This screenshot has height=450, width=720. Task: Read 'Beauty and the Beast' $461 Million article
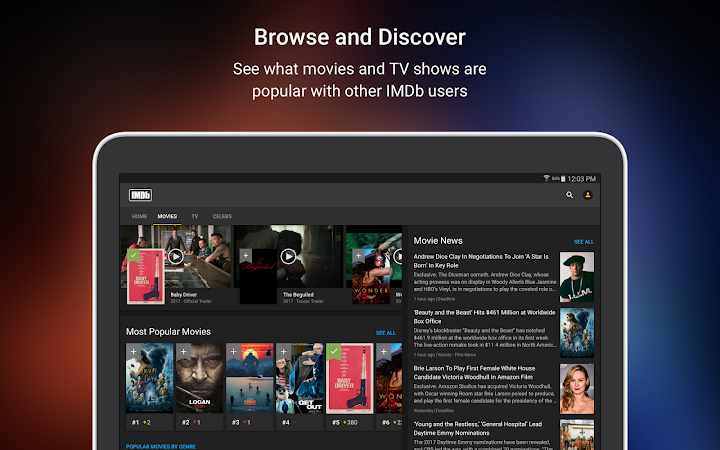(484, 317)
